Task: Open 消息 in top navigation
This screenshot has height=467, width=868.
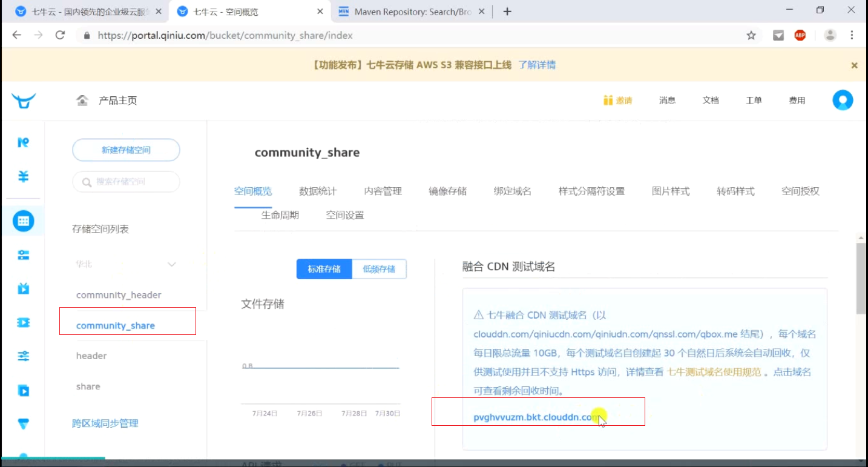Action: pyautogui.click(x=667, y=101)
